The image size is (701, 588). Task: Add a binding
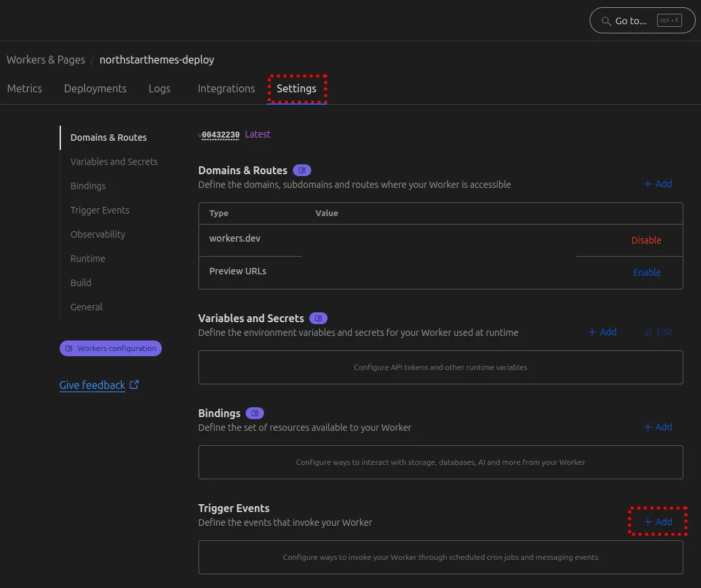(x=658, y=427)
